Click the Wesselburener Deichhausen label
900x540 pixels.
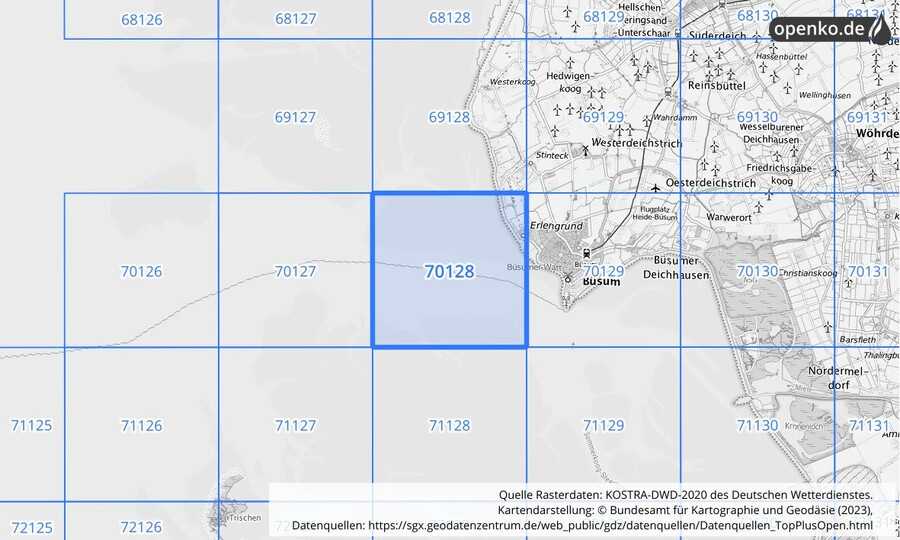[771, 133]
